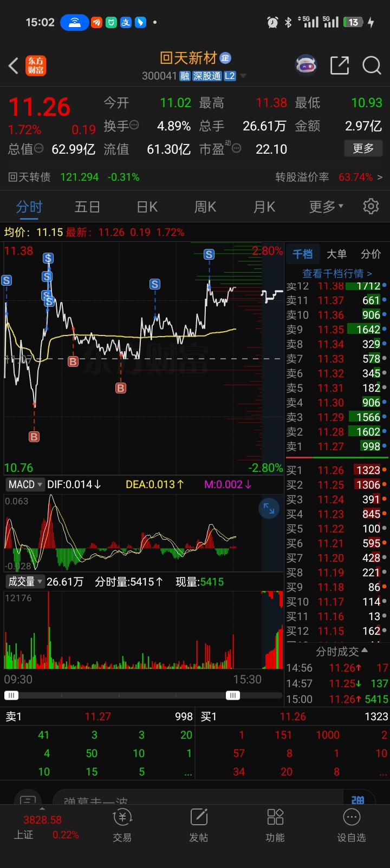This screenshot has height=868, width=390.
Task: Tap the 深股通 badge
Action: pyautogui.click(x=207, y=76)
